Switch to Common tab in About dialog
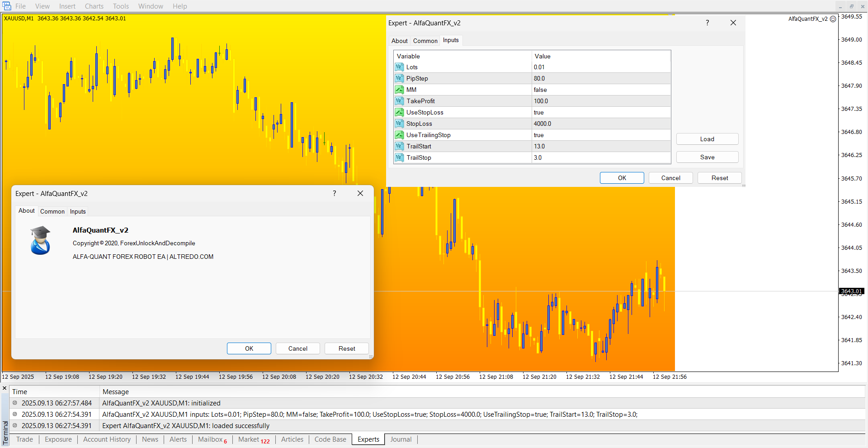The image size is (868, 448). point(52,211)
